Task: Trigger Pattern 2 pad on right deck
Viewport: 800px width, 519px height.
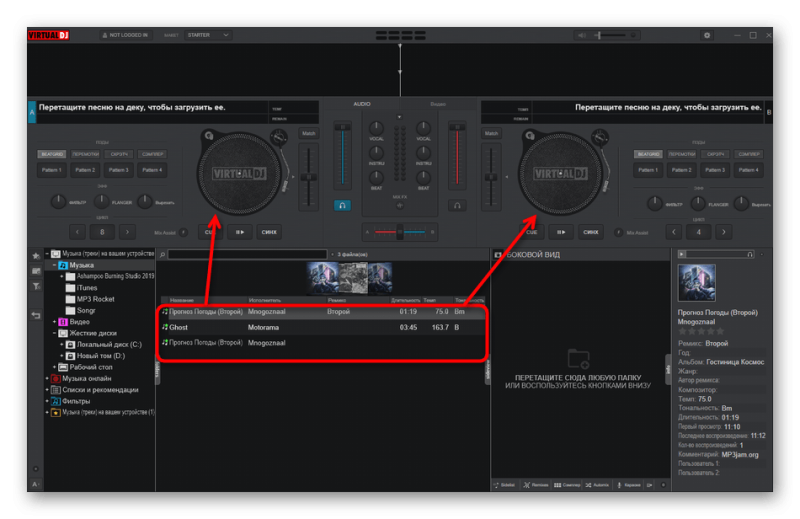Action: [x=682, y=170]
